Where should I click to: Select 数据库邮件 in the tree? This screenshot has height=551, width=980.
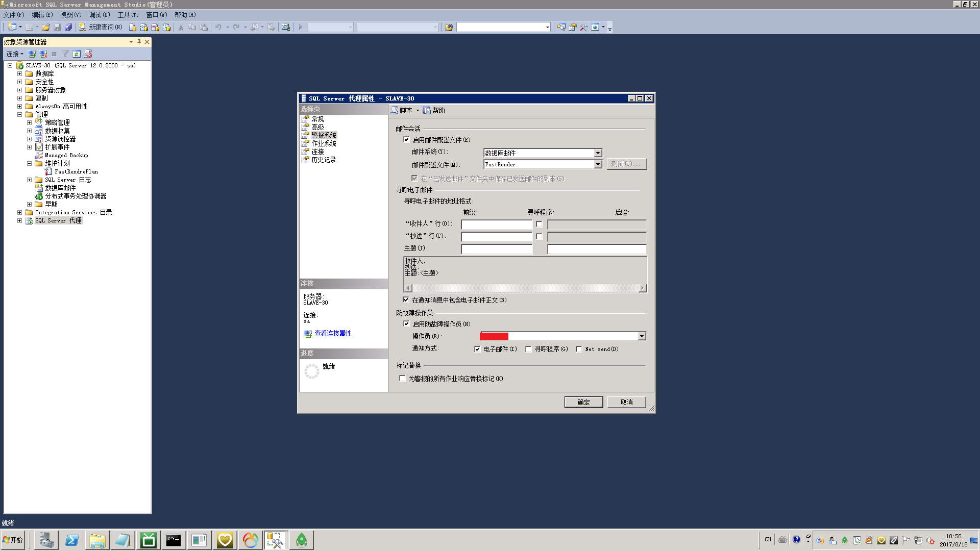(x=60, y=188)
